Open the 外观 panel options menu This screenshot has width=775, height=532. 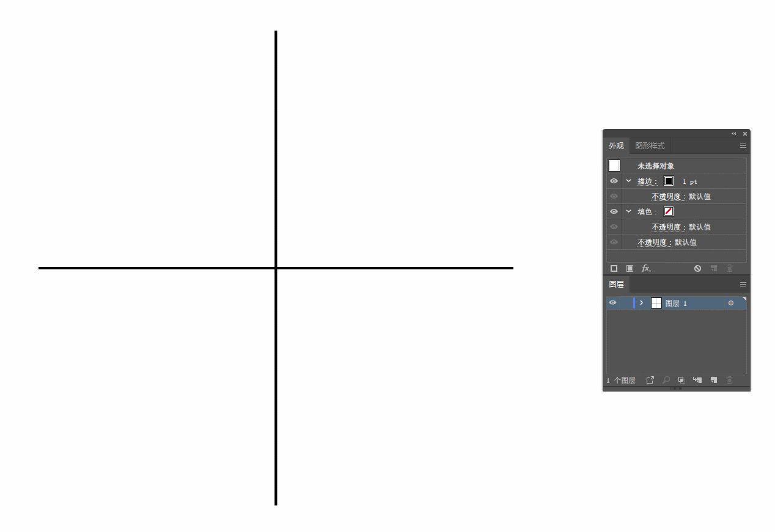coord(743,146)
